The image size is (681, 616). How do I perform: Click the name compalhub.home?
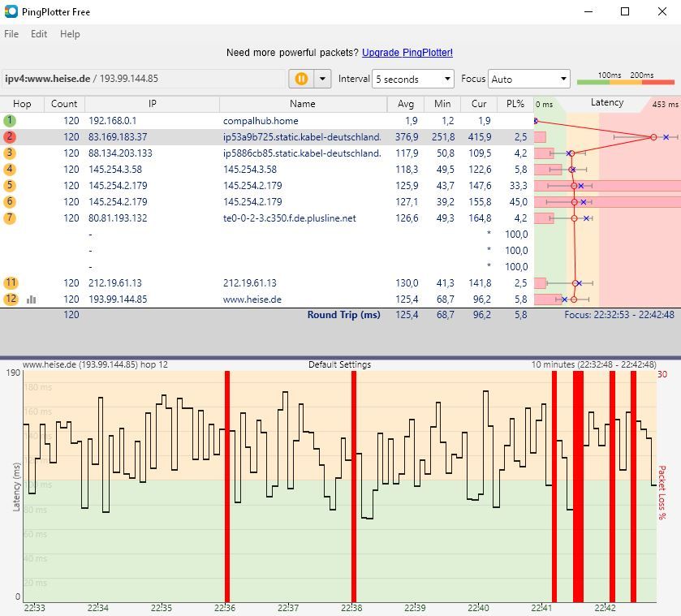coord(261,120)
